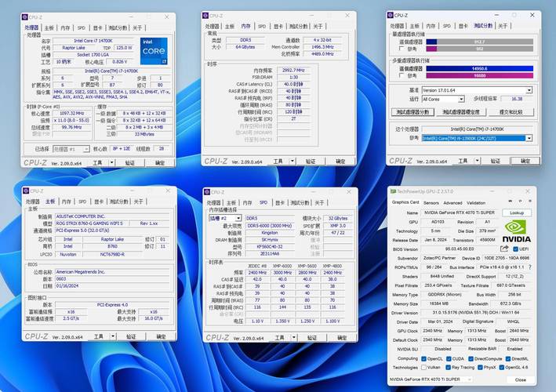
Task: Click the GPU name field in GPU-Z
Action: pyautogui.click(x=460, y=212)
